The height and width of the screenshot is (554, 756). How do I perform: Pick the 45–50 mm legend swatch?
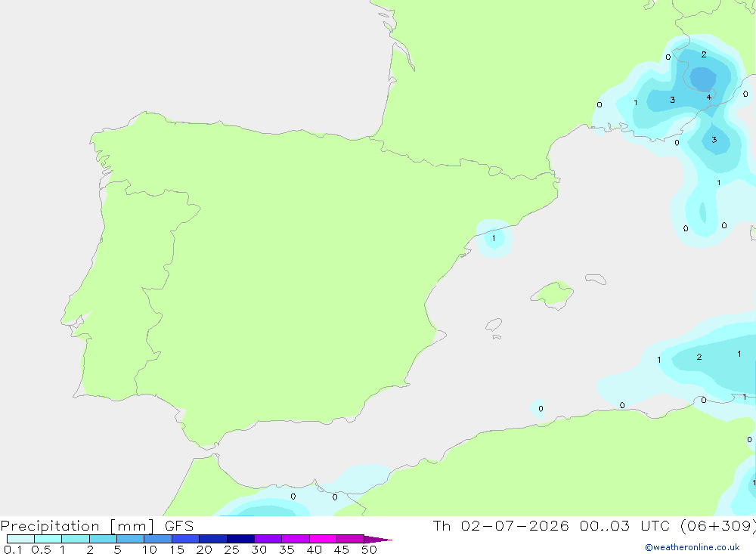pyautogui.click(x=350, y=539)
